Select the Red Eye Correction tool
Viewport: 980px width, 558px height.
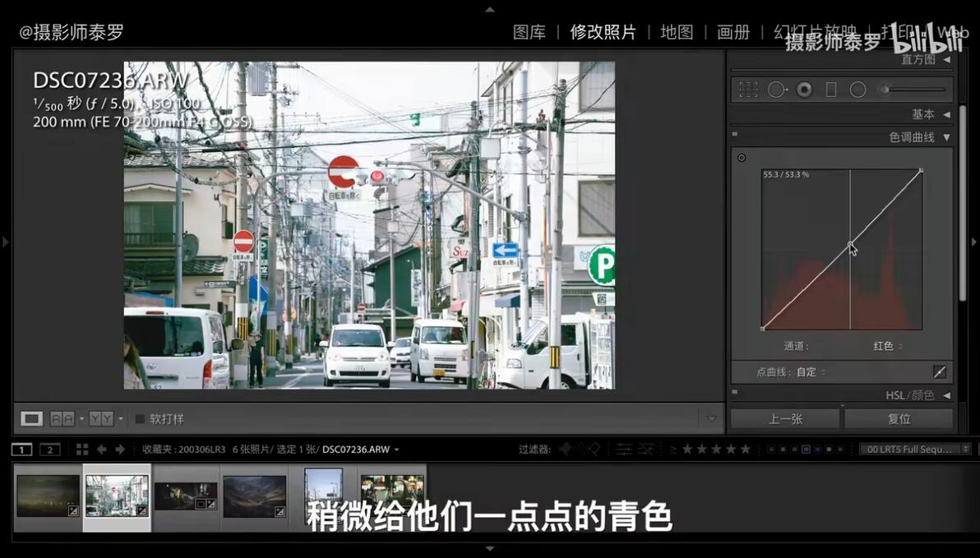tap(804, 90)
